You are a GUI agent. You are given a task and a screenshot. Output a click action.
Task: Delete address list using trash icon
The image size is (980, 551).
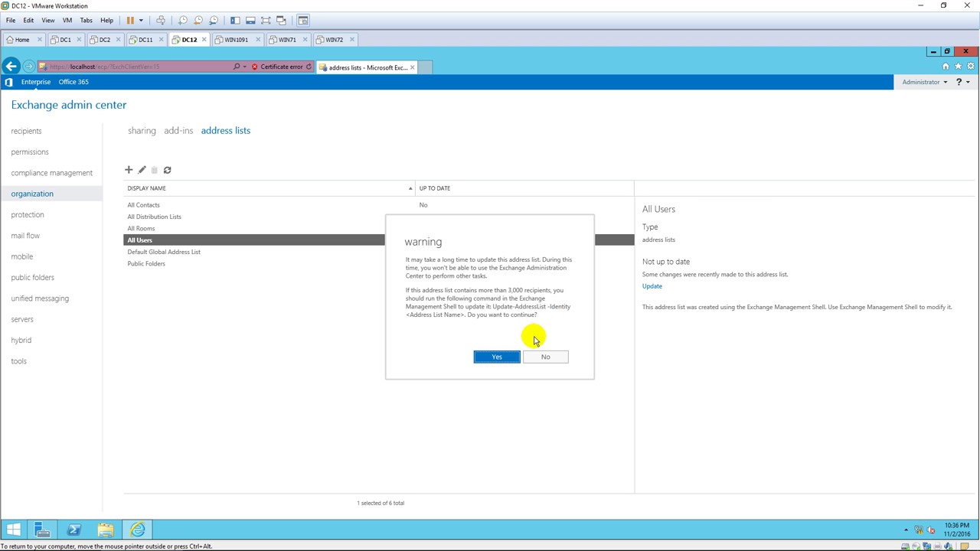tap(154, 170)
